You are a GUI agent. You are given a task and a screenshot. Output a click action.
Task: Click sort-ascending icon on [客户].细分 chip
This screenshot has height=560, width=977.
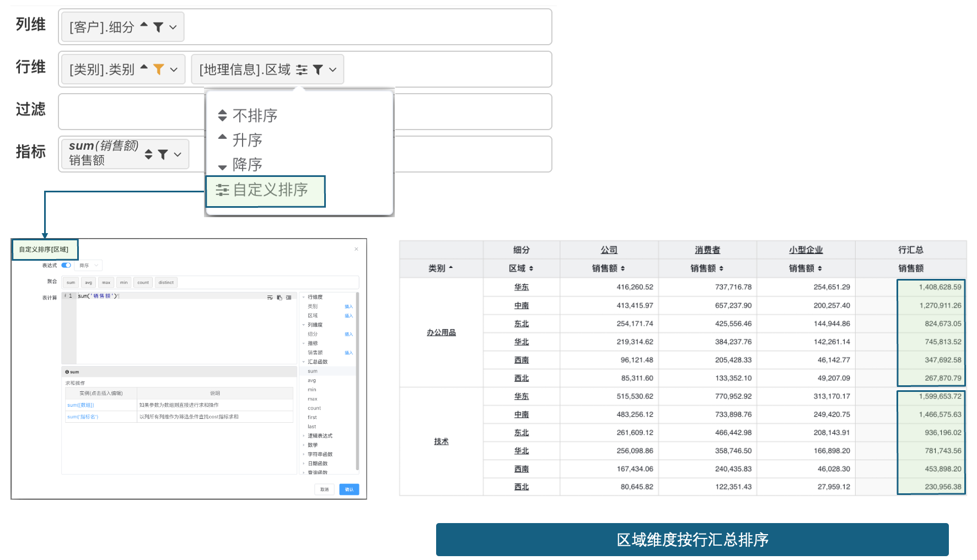click(x=144, y=24)
